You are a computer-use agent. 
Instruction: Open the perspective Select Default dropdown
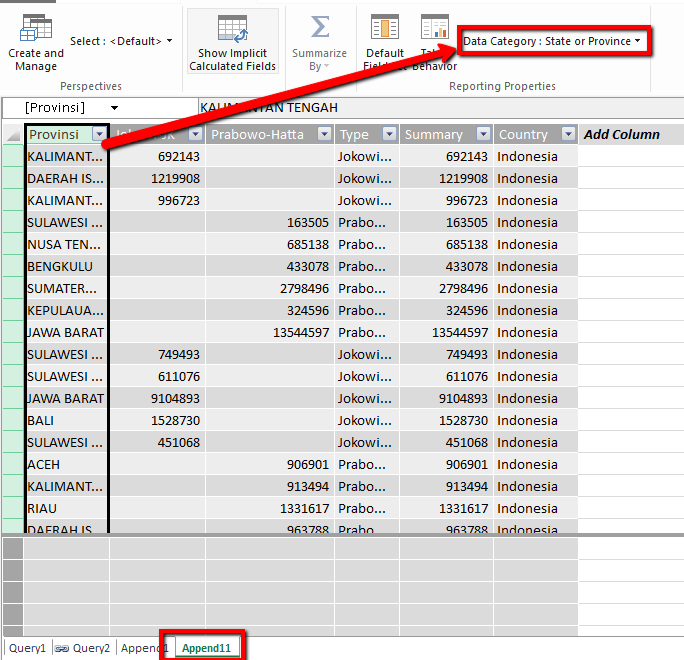pos(122,41)
